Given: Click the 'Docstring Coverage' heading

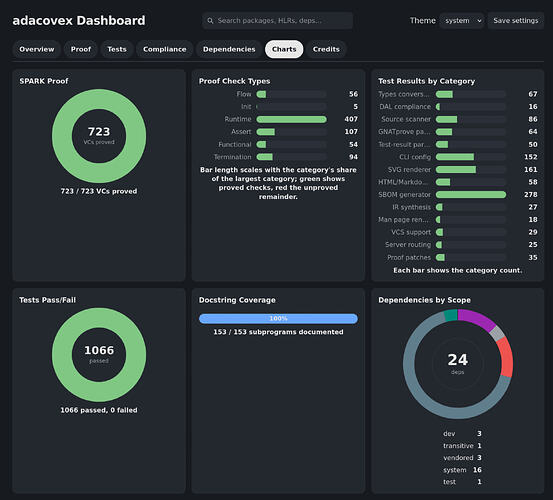Looking at the screenshot, I should [x=237, y=300].
